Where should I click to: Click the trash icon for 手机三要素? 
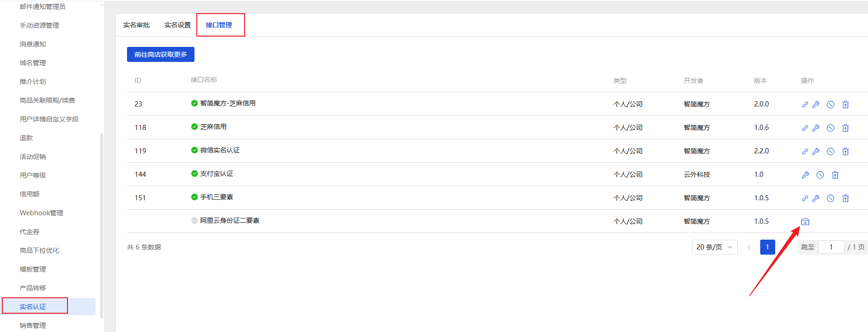point(845,198)
